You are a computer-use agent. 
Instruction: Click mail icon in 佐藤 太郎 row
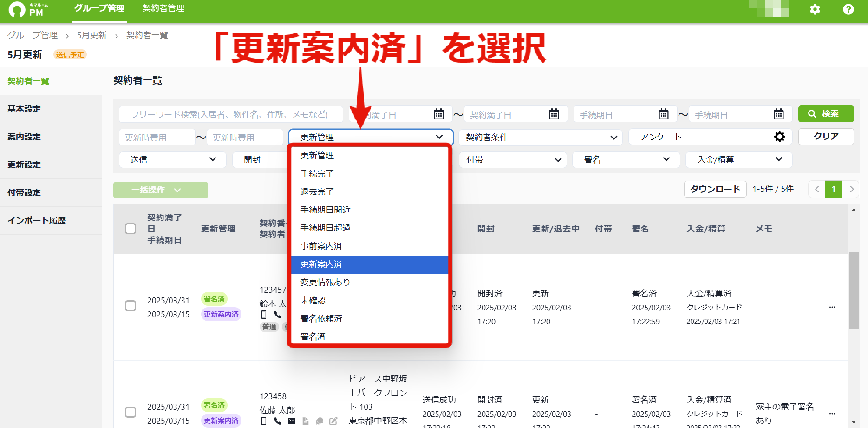pos(292,421)
